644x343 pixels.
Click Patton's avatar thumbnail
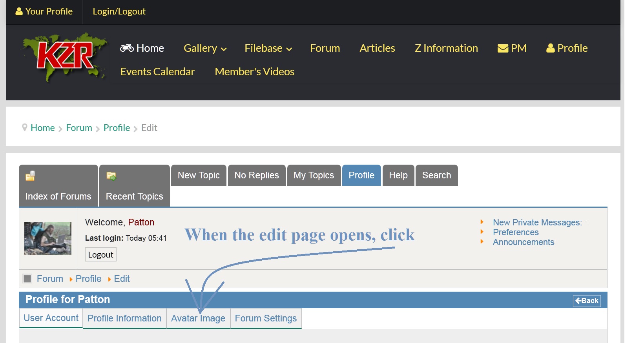(x=48, y=238)
